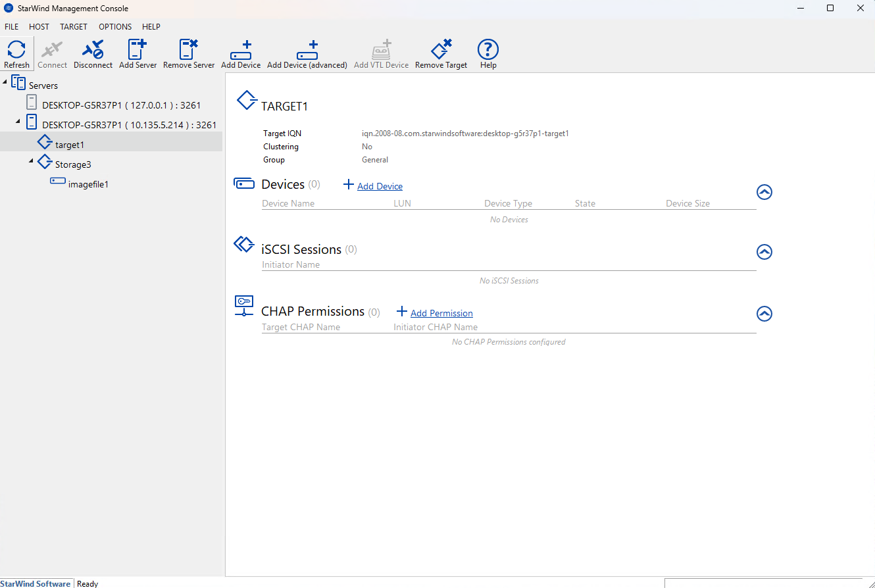This screenshot has height=588, width=875.
Task: Collapse the Servers tree root
Action: [5, 82]
